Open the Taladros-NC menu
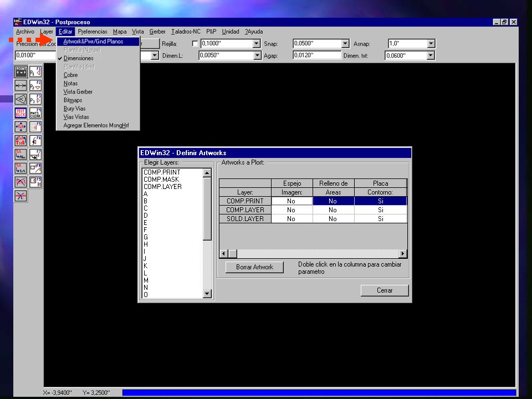532x399 pixels. tap(186, 32)
